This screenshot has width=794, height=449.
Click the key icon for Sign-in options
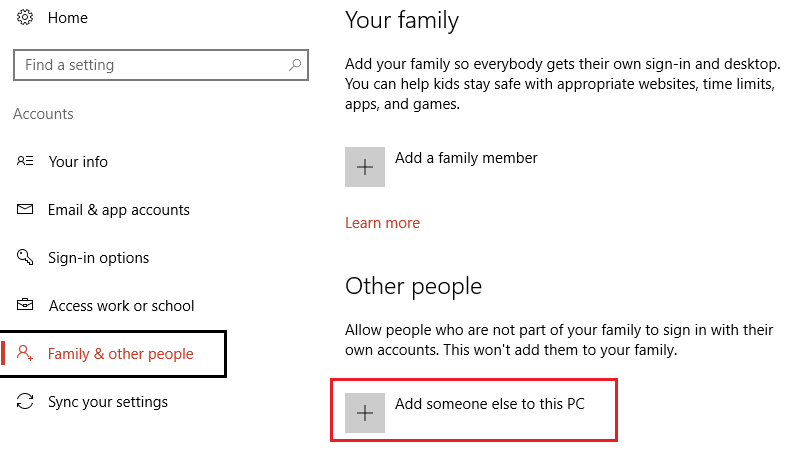(x=26, y=258)
